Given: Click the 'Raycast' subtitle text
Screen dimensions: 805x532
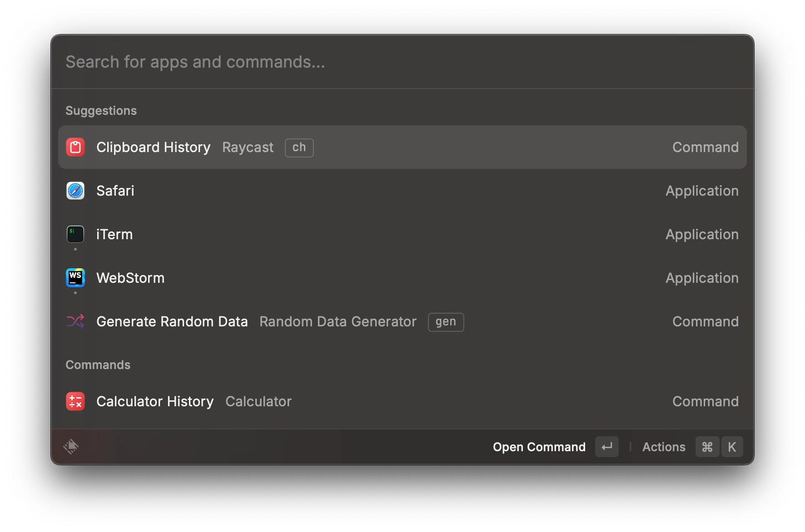Looking at the screenshot, I should [248, 147].
